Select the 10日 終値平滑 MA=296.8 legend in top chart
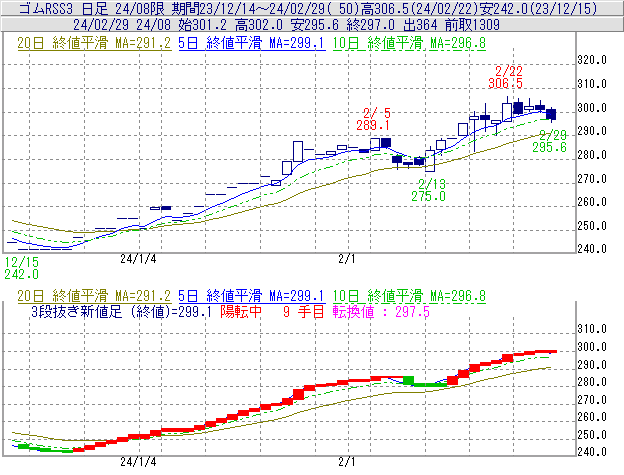The image size is (624, 475). point(409,43)
